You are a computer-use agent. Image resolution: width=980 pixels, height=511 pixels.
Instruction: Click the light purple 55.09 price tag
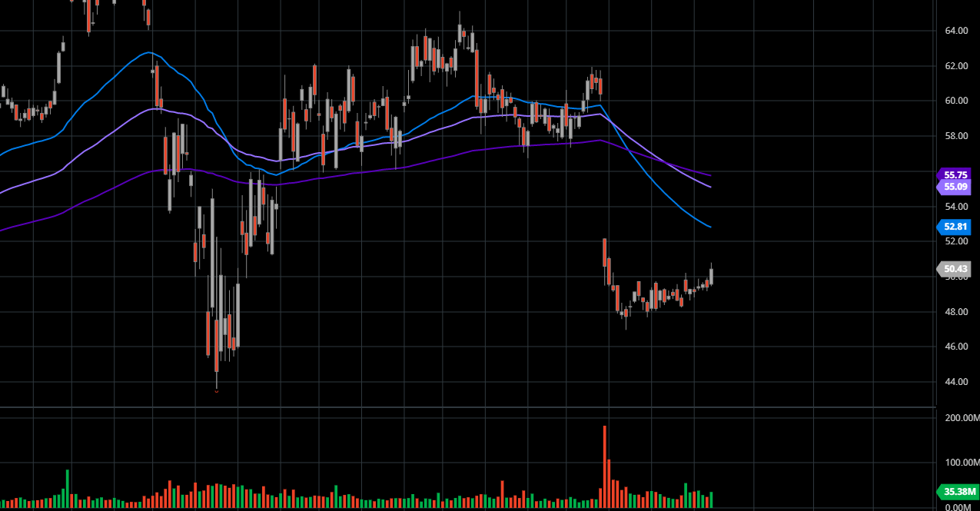pyautogui.click(x=954, y=187)
